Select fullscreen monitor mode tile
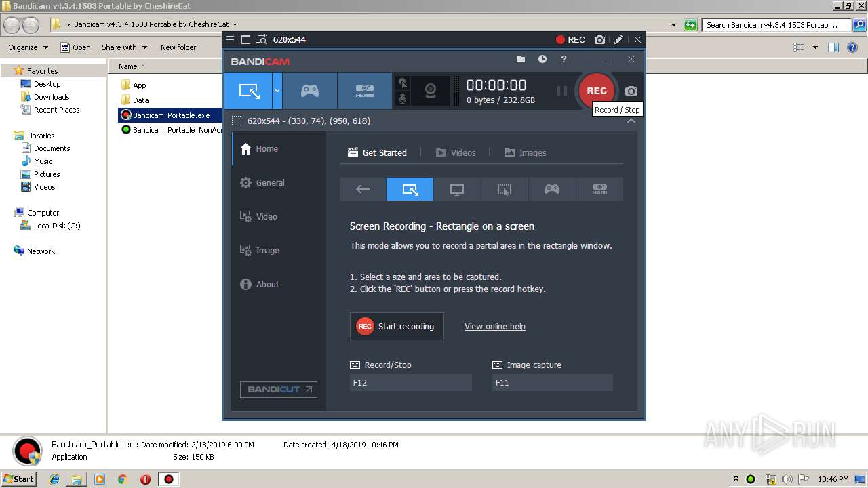This screenshot has width=868, height=488. tap(457, 190)
